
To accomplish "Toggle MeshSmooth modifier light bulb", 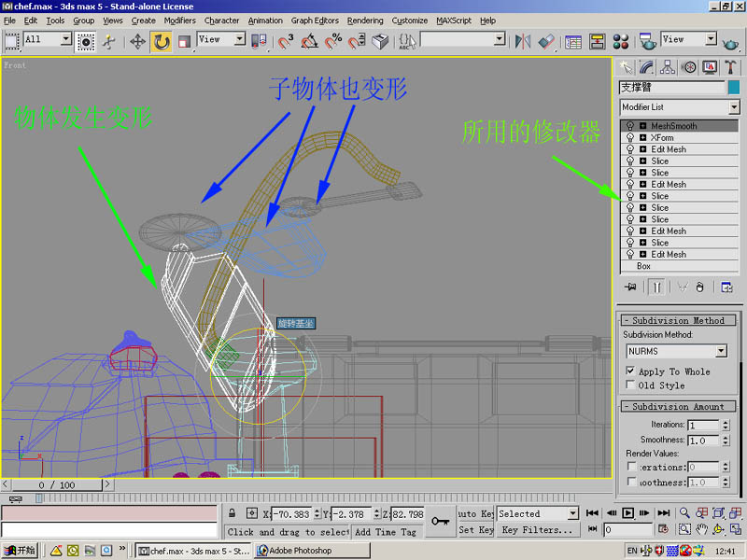I will tap(629, 126).
